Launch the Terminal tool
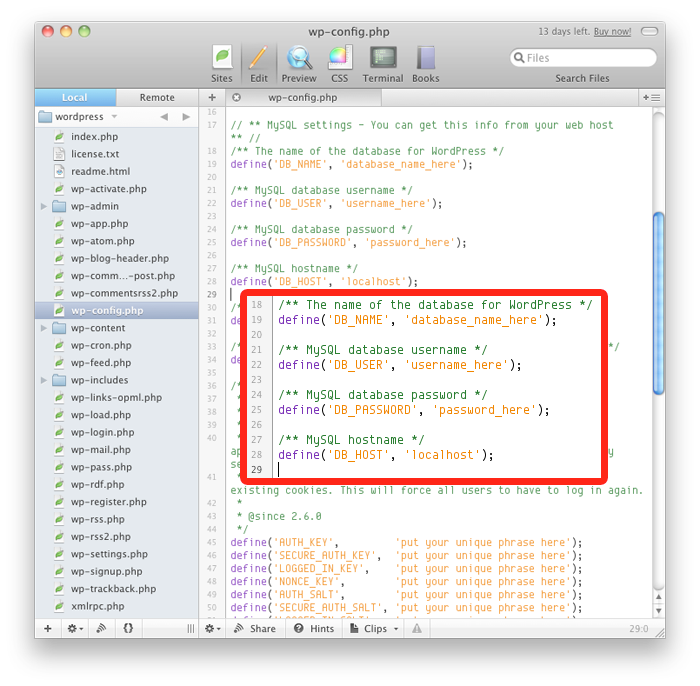Screen dimensions: 700x686 pyautogui.click(x=382, y=62)
